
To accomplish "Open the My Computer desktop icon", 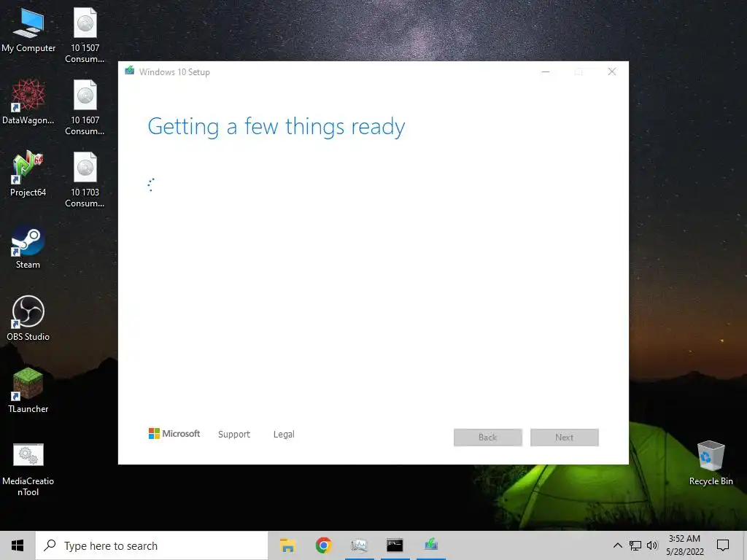I will click(28, 31).
